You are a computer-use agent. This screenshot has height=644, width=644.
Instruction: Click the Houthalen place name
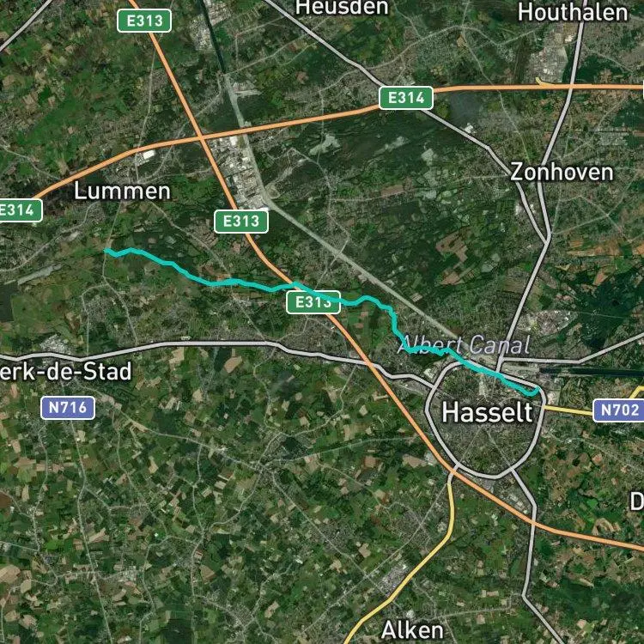(573, 13)
